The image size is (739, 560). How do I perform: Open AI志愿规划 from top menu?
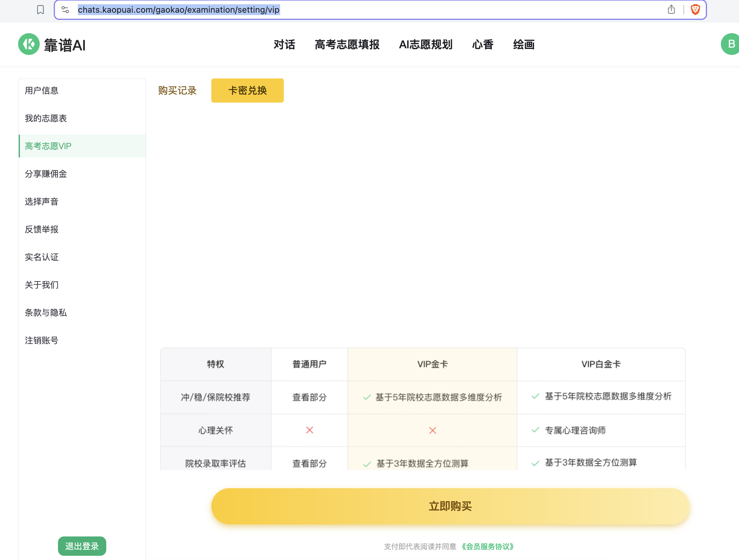[x=425, y=44]
